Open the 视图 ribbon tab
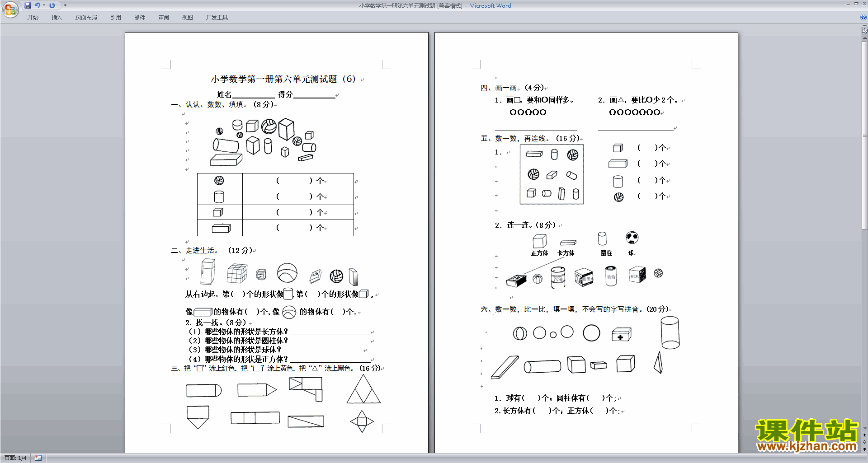The height and width of the screenshot is (463, 868). [188, 18]
